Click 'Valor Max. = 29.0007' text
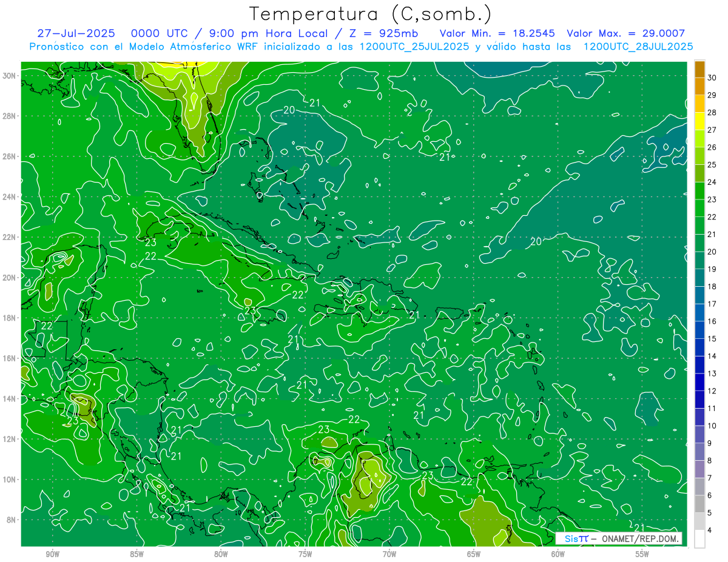This screenshot has height=562, width=728. (626, 33)
